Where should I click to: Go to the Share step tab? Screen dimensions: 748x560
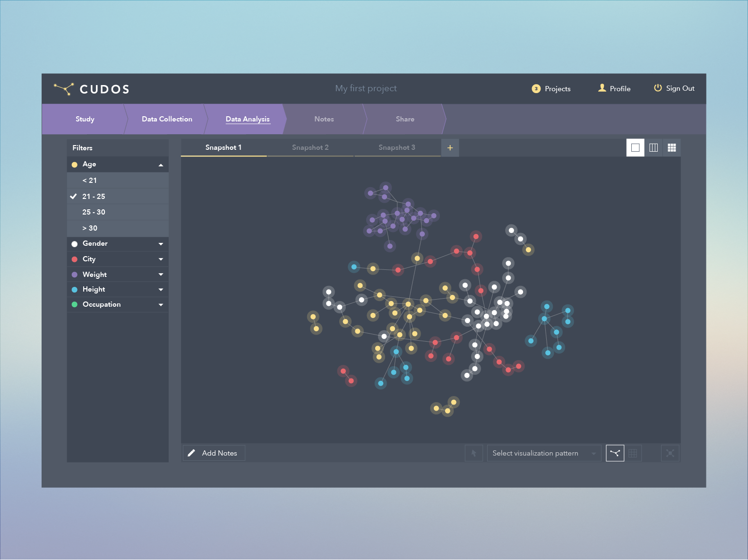pos(405,119)
